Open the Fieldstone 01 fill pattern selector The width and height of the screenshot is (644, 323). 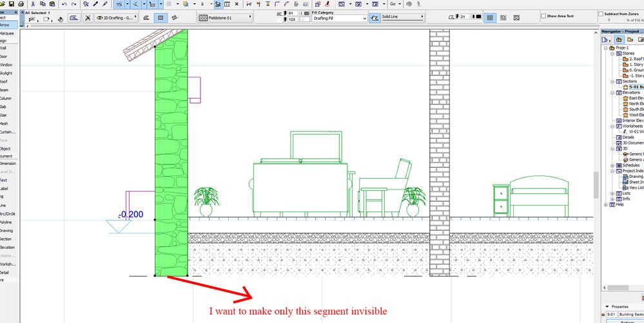tap(225, 17)
